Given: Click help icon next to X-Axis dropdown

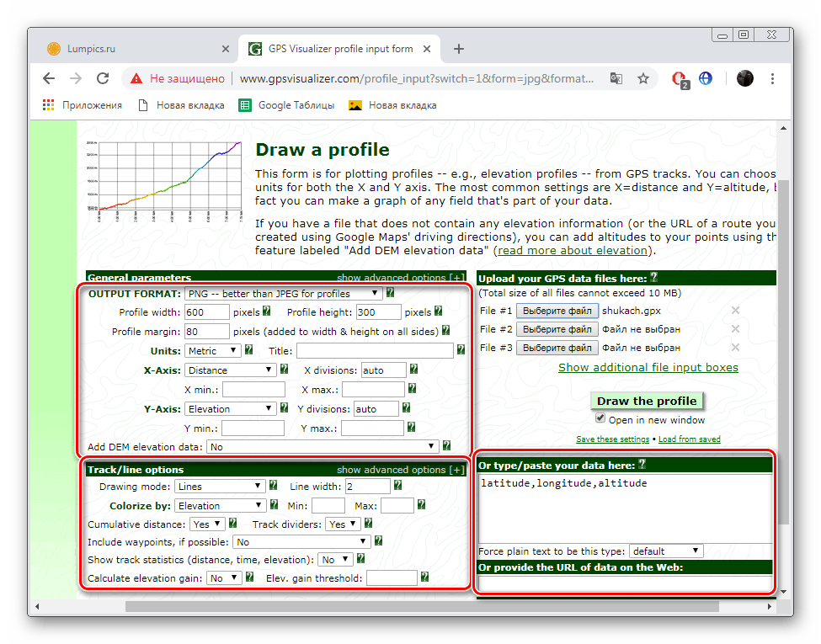Looking at the screenshot, I should point(284,369).
